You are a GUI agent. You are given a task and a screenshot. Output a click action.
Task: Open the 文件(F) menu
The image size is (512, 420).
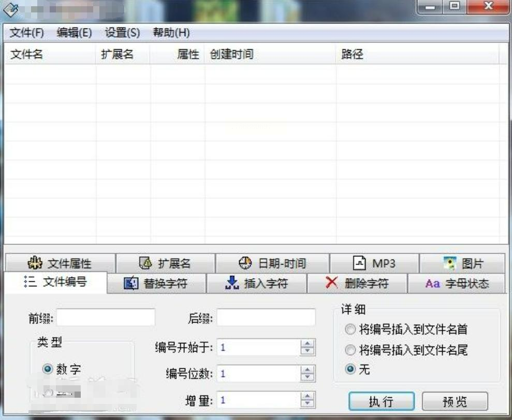click(x=26, y=33)
